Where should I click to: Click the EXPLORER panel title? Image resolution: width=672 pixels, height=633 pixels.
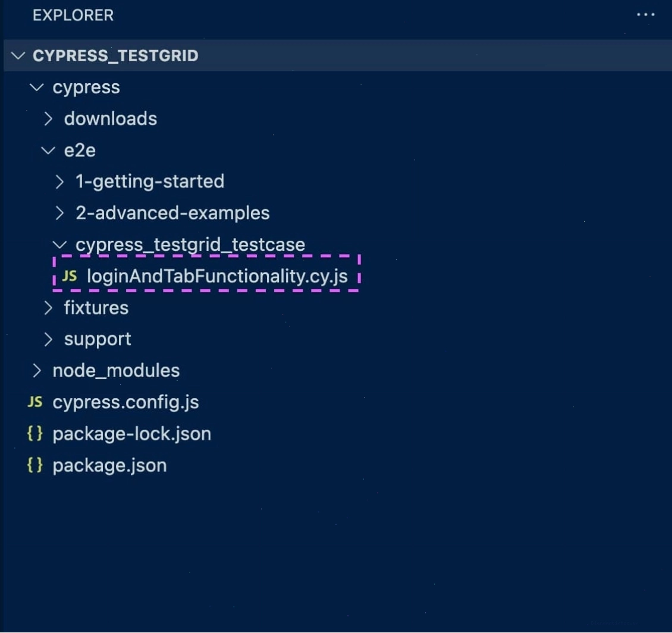click(x=73, y=15)
